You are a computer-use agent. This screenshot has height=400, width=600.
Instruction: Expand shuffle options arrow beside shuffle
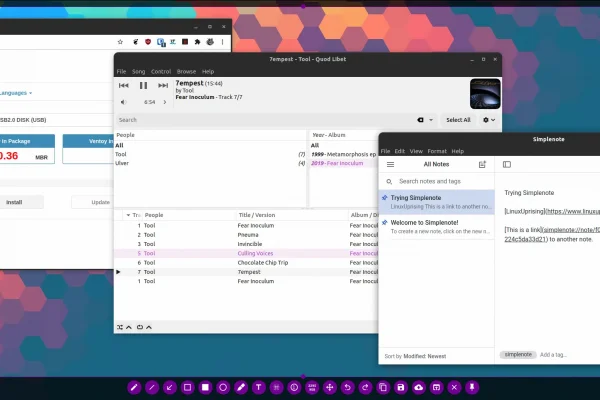click(129, 327)
